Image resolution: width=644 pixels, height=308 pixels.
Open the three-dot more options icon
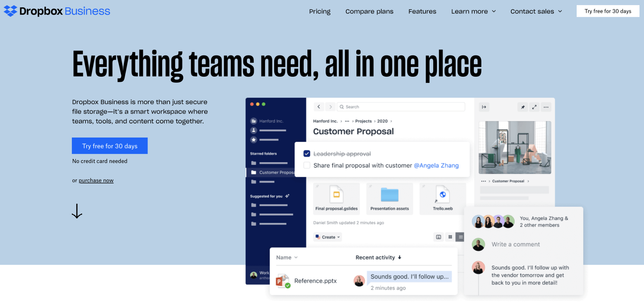(x=546, y=107)
